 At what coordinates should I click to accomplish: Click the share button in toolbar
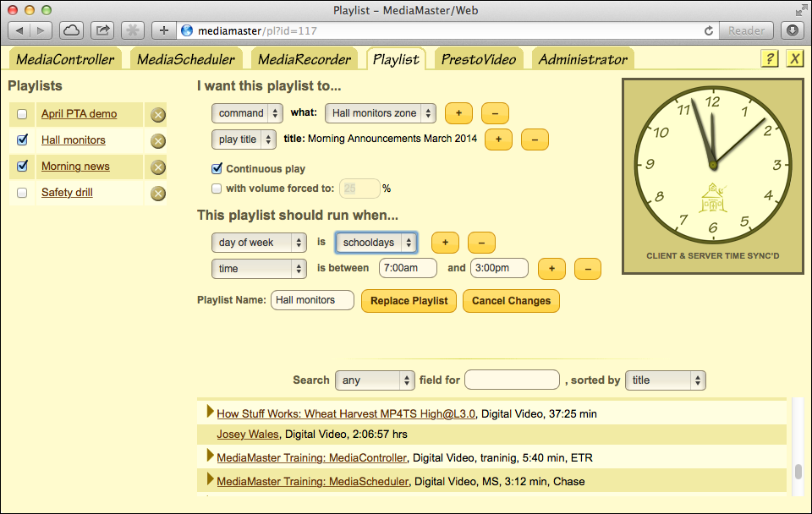(102, 30)
